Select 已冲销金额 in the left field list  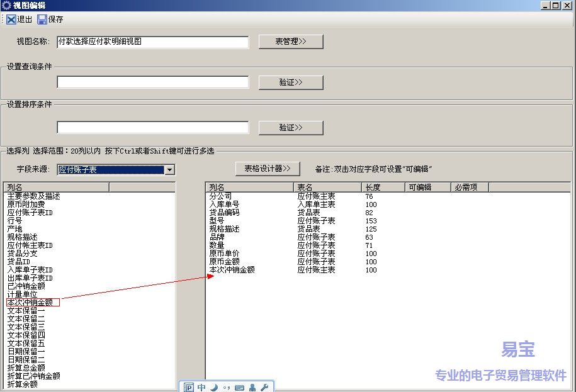coord(26,286)
